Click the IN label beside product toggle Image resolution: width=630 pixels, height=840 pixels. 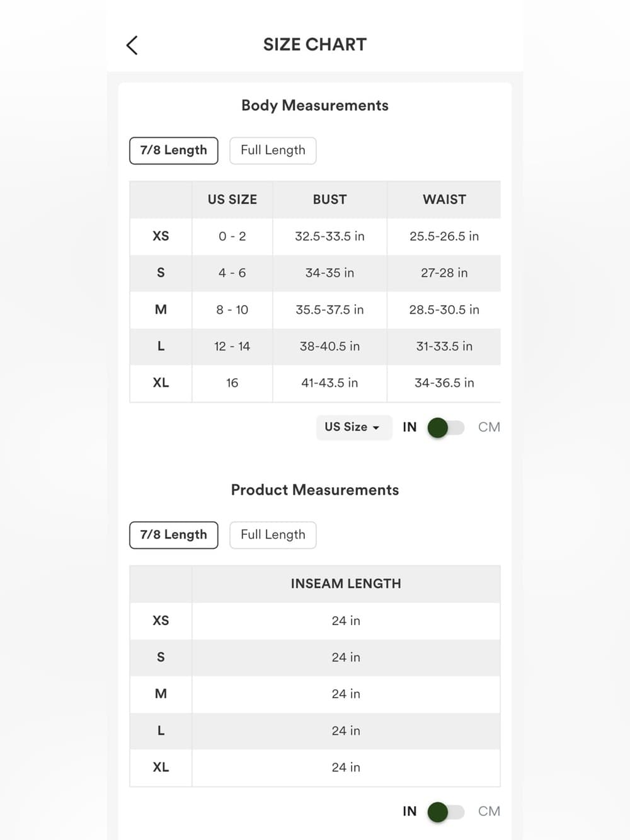(409, 812)
